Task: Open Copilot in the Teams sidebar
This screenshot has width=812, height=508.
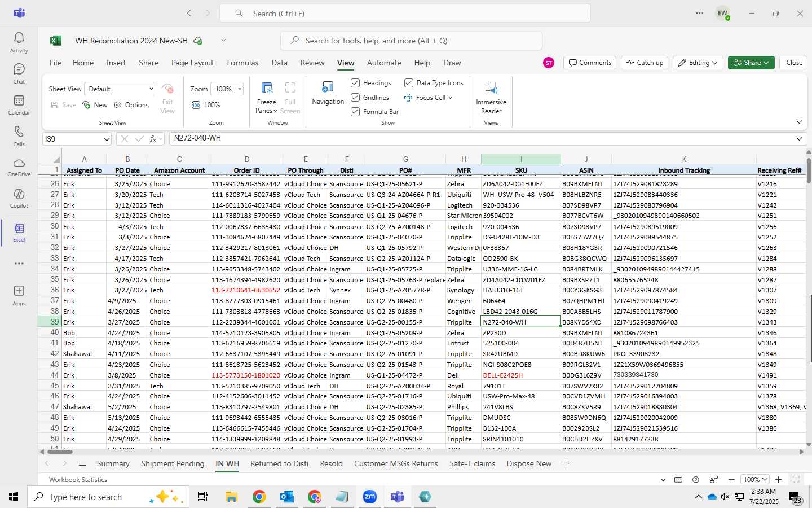Action: point(19,198)
